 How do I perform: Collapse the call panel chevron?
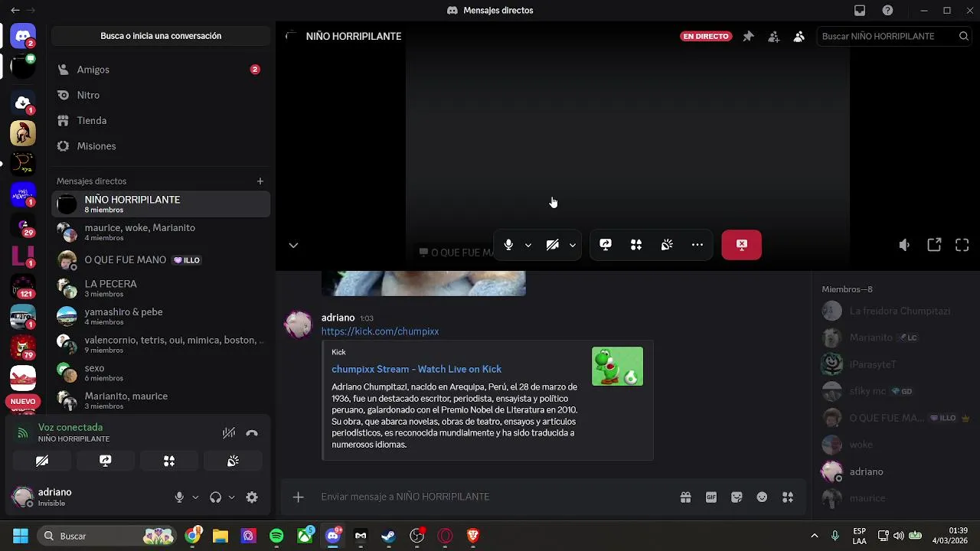(x=293, y=246)
